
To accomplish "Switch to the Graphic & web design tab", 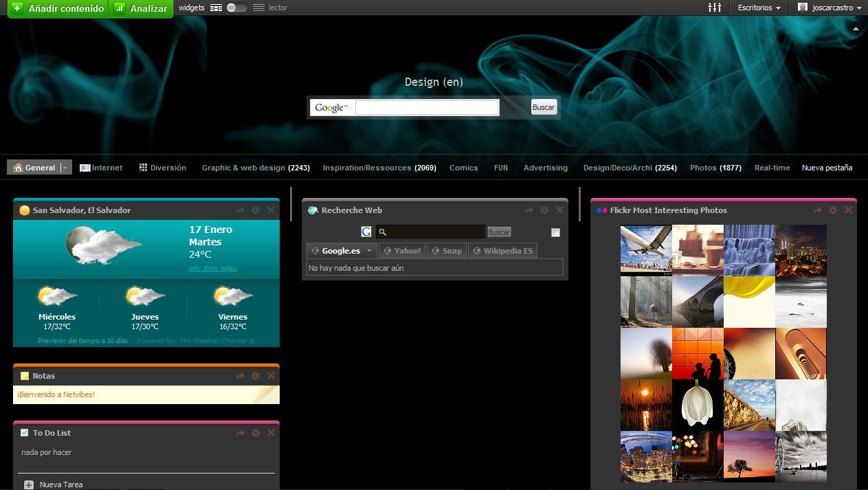I will point(255,168).
